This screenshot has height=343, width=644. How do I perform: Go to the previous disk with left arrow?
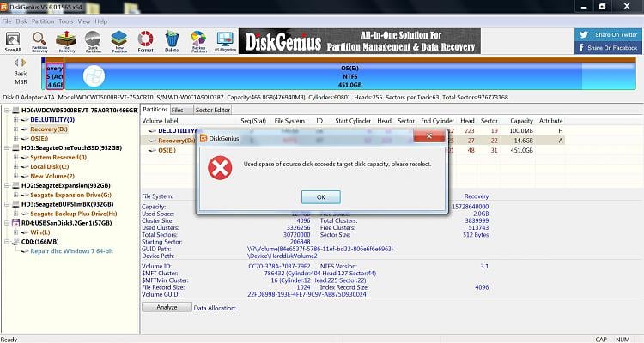click(16, 63)
